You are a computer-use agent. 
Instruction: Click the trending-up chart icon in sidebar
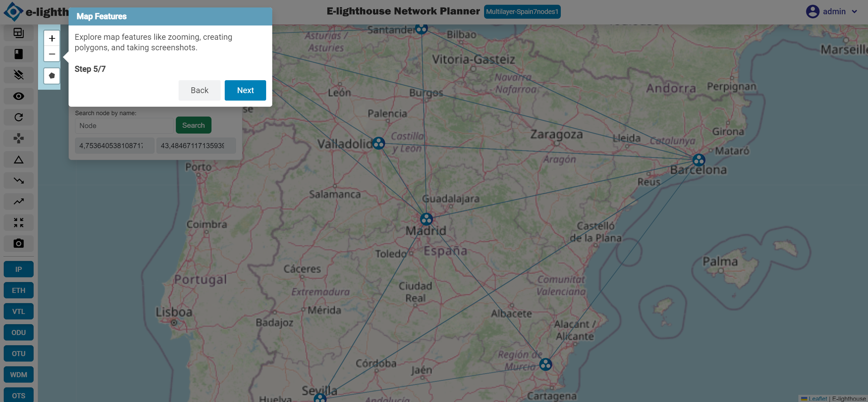click(x=19, y=202)
